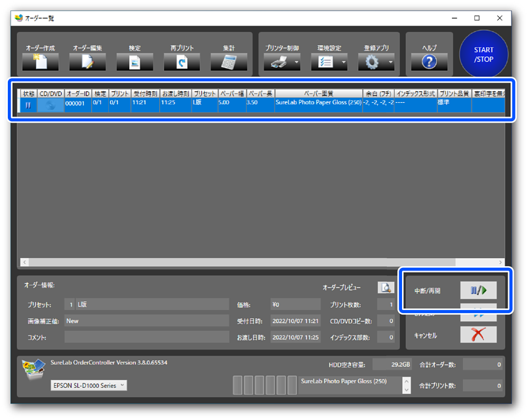Screen dimensions: 528x420
Task: Open the EPSON SL-D1000 Series printer combo box
Action: pyautogui.click(x=89, y=385)
